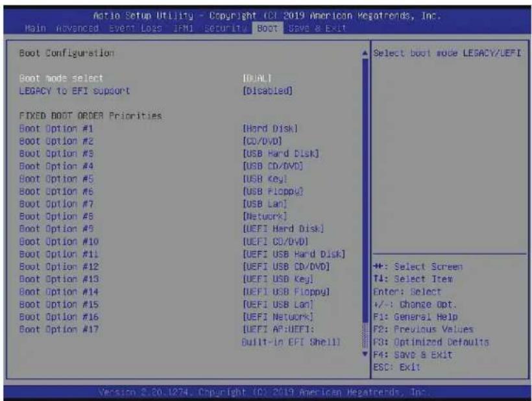
Task: Change the UEFI CD/DVD boot value
Action: (275, 241)
